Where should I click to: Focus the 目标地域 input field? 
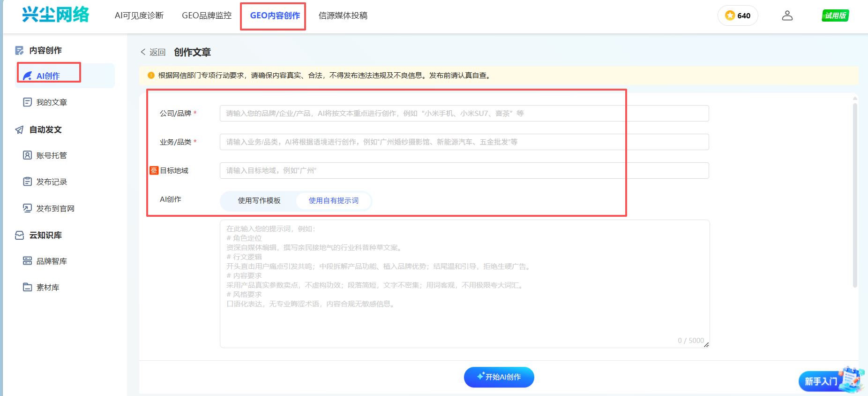[464, 170]
